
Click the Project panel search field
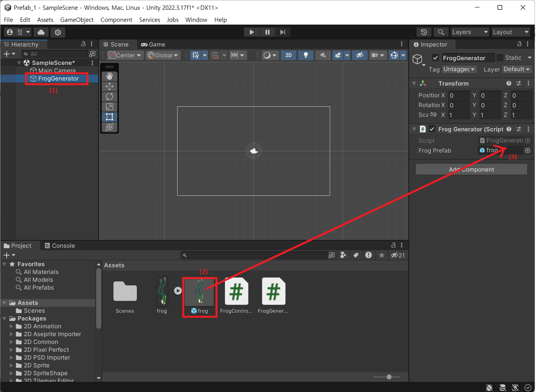(x=254, y=255)
